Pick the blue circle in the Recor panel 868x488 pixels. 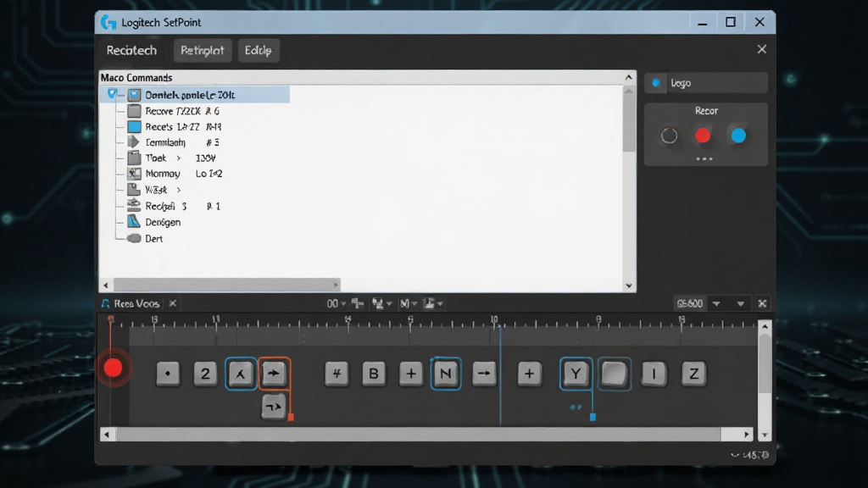pos(738,136)
